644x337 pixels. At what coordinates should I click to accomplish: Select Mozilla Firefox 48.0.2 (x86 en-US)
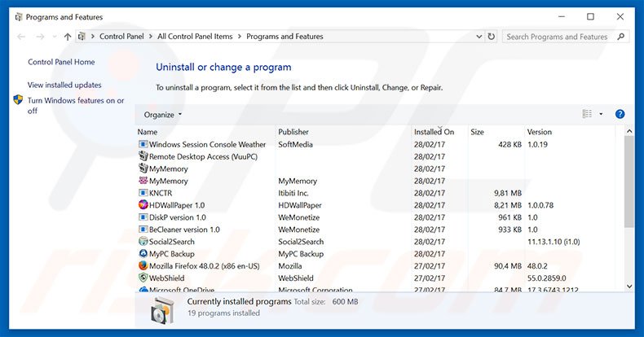pos(204,265)
